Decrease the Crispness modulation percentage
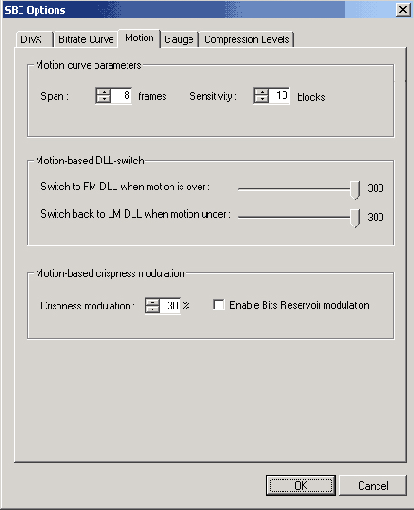The height and width of the screenshot is (510, 414). [x=153, y=309]
